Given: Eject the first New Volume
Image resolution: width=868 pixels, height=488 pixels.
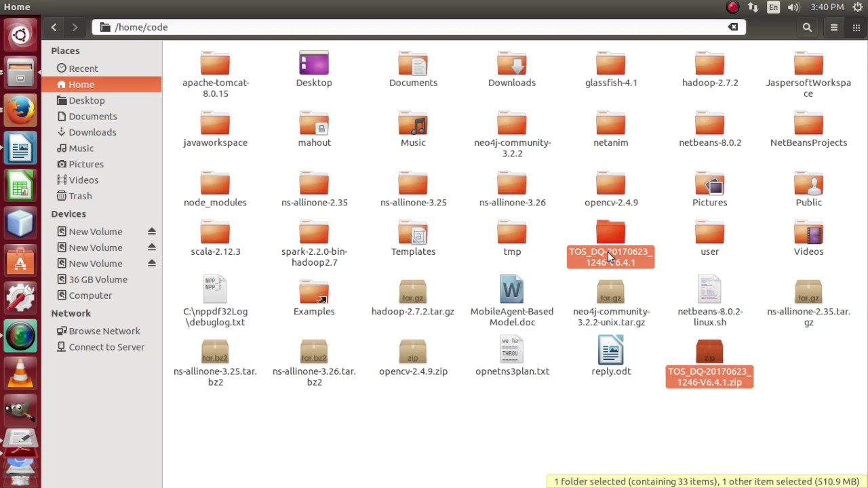Looking at the screenshot, I should coord(152,231).
